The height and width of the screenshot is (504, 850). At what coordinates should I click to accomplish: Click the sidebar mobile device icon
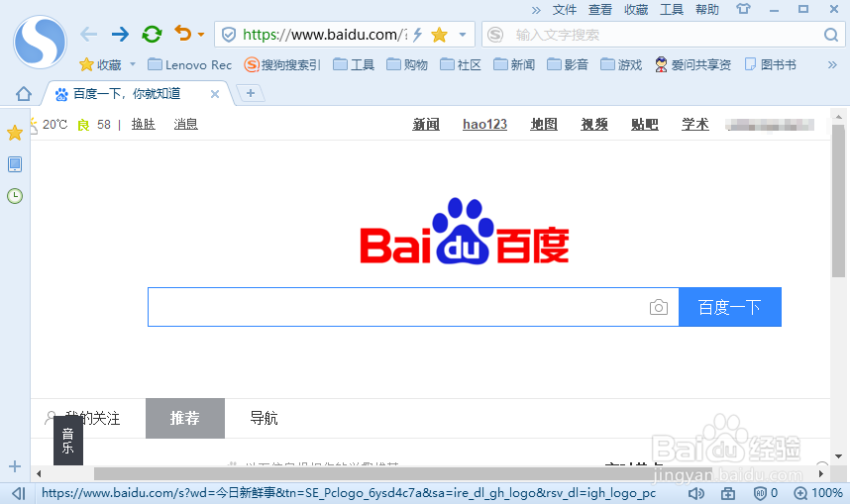(15, 164)
